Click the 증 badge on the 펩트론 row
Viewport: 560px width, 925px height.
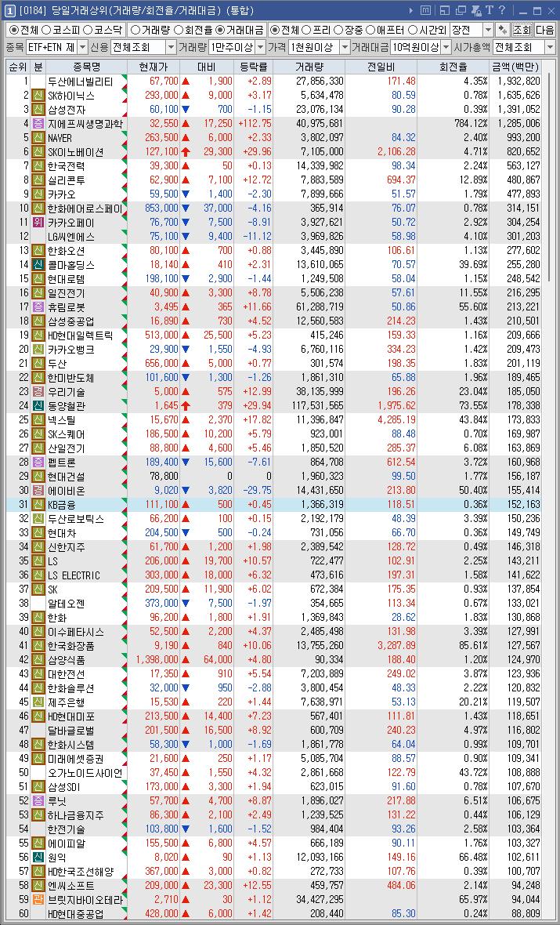point(38,462)
